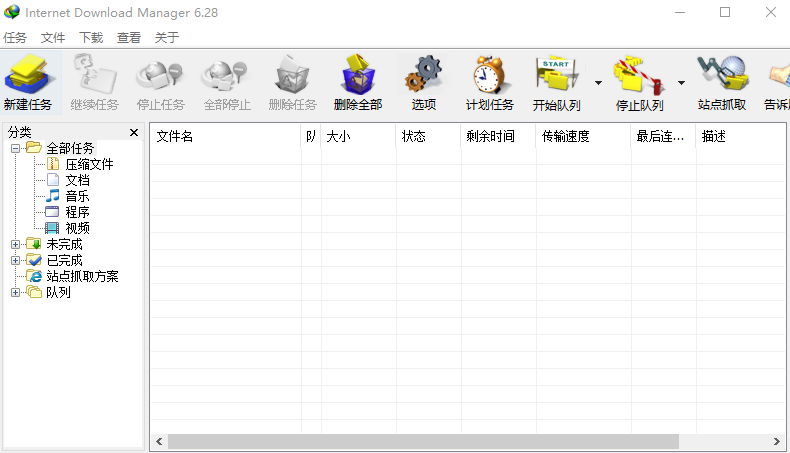Close the 分类 panel
The width and height of the screenshot is (790, 453).
(x=134, y=133)
